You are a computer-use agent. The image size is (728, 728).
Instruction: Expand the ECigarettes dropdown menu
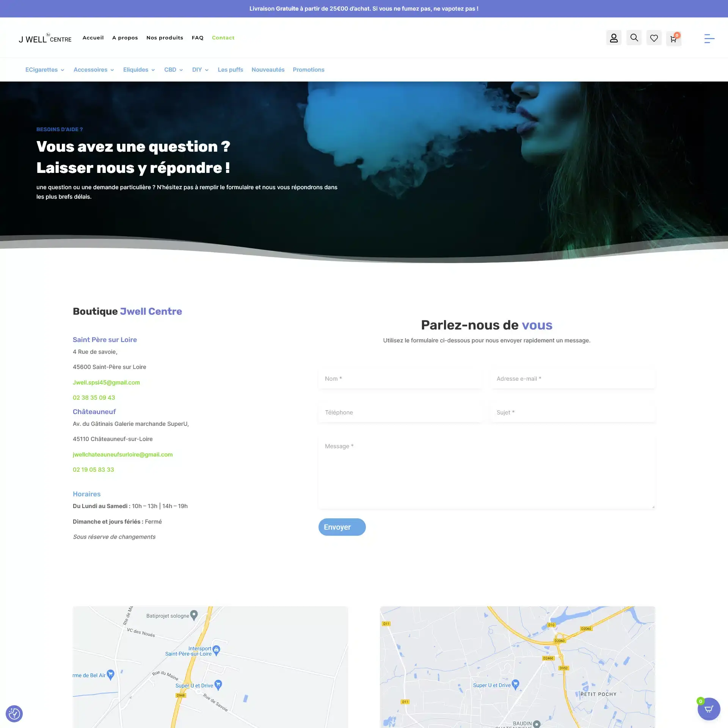pyautogui.click(x=45, y=70)
